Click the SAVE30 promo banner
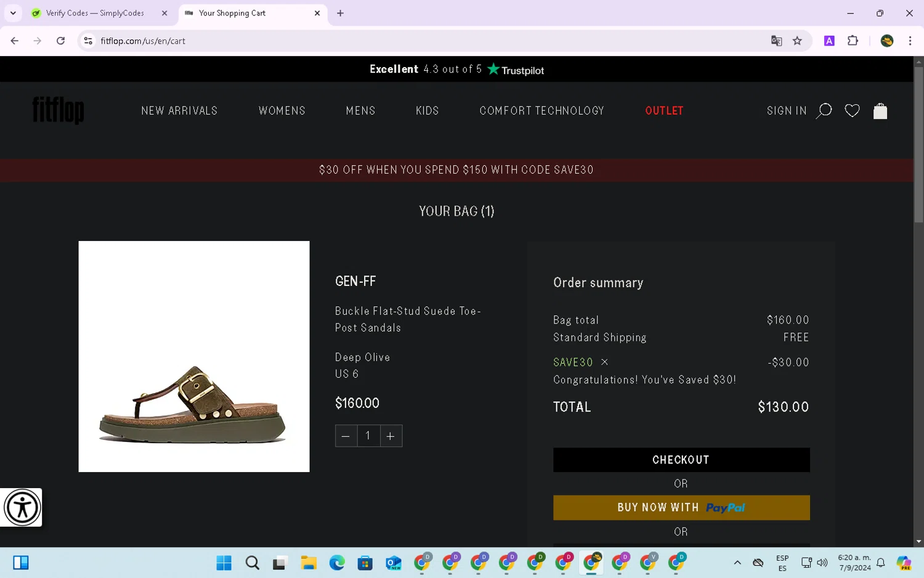This screenshot has width=924, height=578. click(456, 170)
